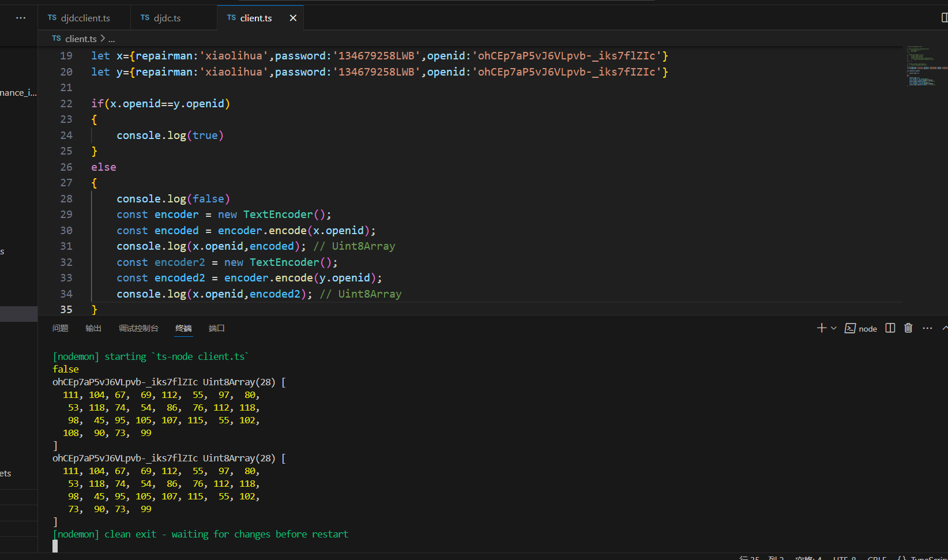Open the 调试控制台 (Debug Console) panel tab
948x560 pixels.
point(138,328)
